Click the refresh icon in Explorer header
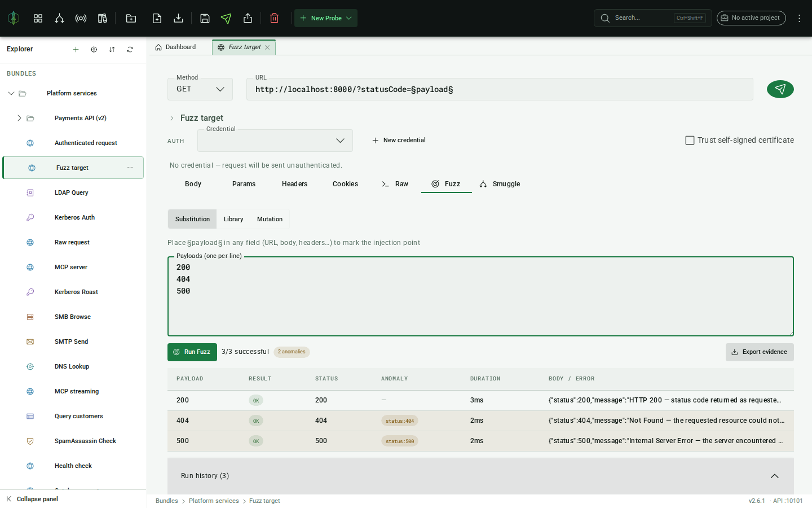Screen dimensions: 812x508 130,50
